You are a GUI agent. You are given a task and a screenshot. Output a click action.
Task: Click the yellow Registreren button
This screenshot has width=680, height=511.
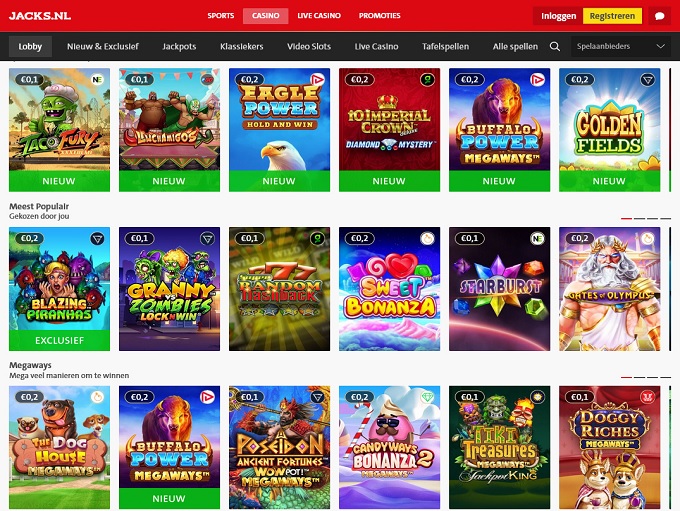click(x=612, y=16)
